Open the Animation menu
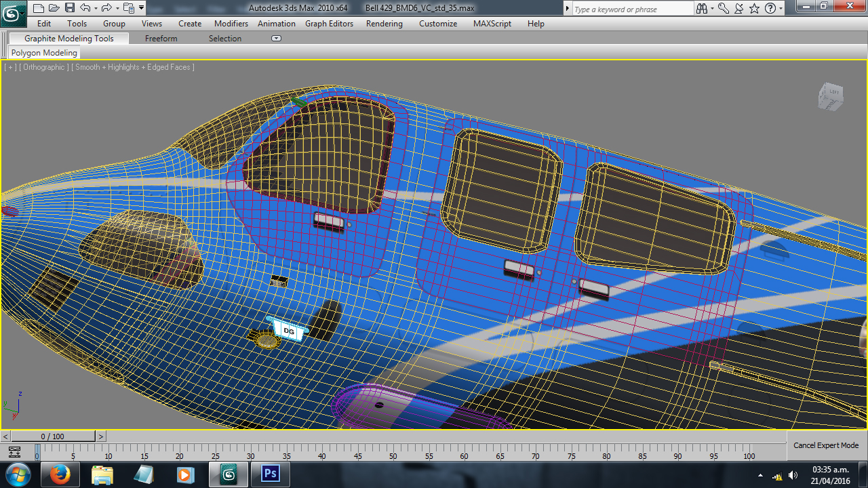 click(x=277, y=24)
